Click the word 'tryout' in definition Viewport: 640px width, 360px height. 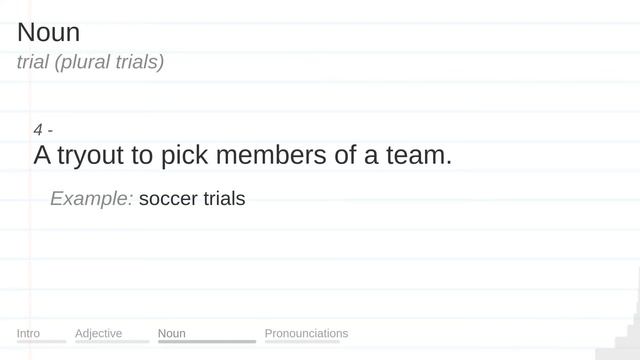[90, 156]
